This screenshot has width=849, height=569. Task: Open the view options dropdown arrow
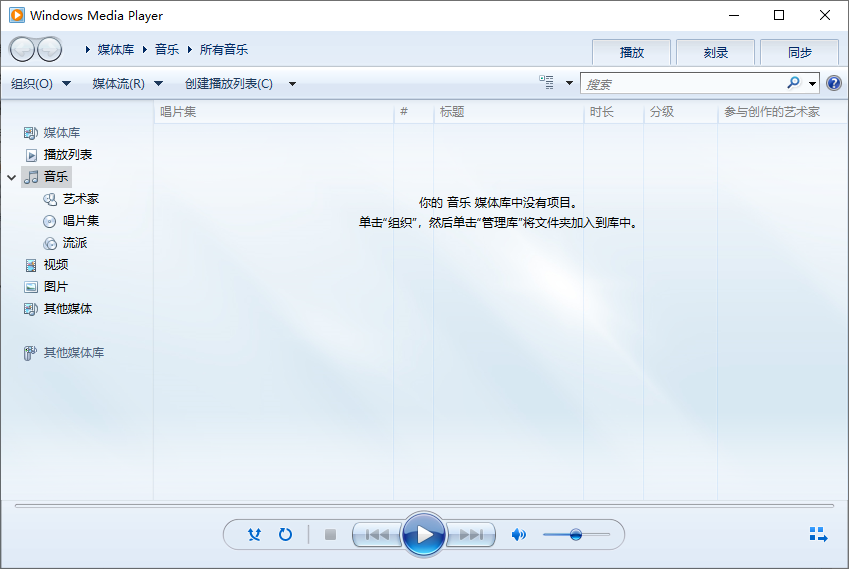(x=569, y=83)
